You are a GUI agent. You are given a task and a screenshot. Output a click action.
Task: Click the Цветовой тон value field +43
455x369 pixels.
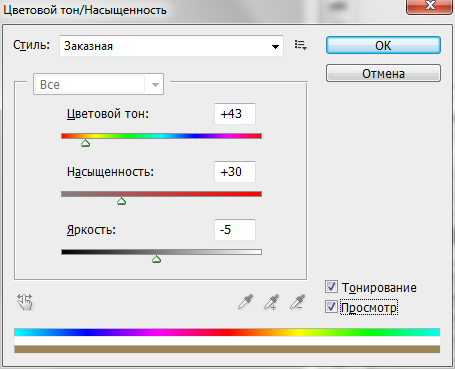pyautogui.click(x=235, y=114)
